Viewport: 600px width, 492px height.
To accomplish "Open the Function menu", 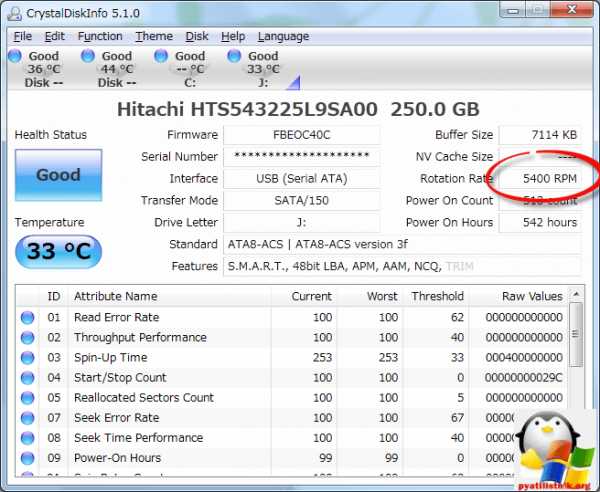I will click(x=100, y=36).
